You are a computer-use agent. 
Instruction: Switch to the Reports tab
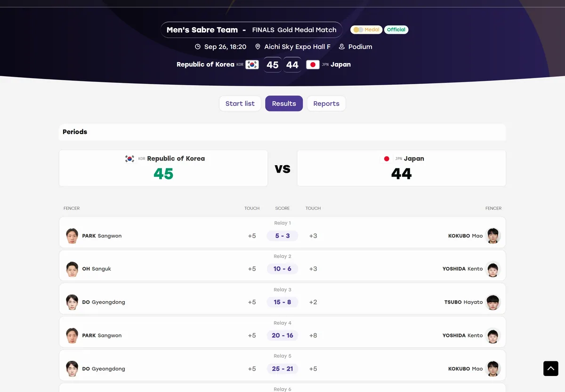326,104
